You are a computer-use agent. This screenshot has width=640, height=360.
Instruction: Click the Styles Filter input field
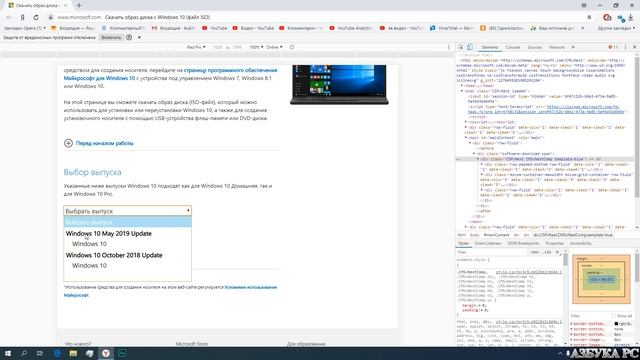[492, 252]
